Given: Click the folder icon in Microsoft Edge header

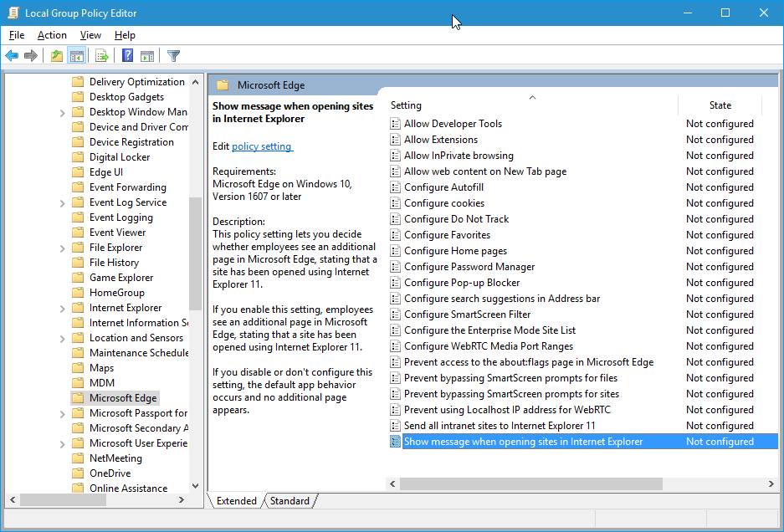Looking at the screenshot, I should click(223, 85).
